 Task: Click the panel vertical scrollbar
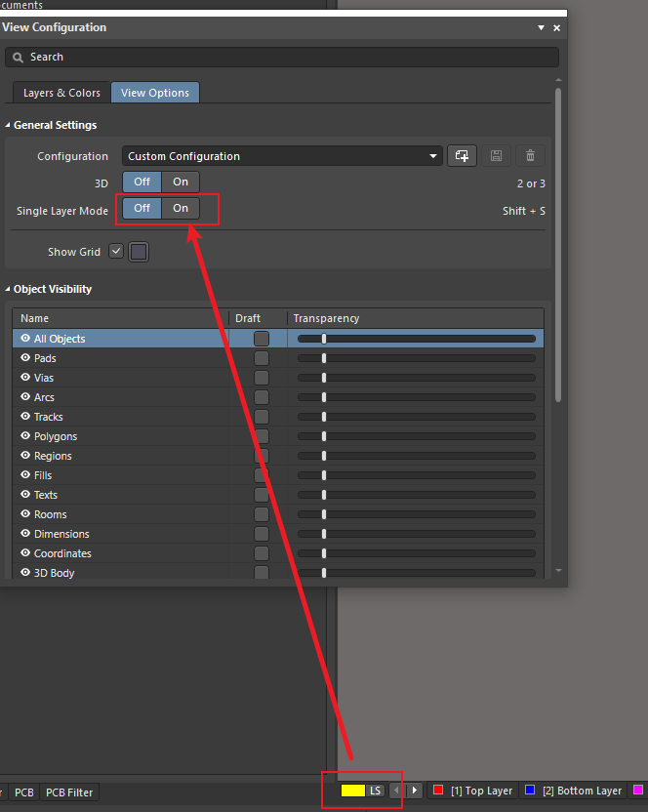point(558,245)
